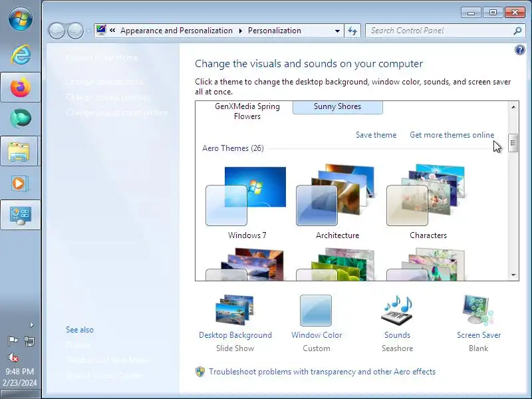The height and width of the screenshot is (399, 532).
Task: Apply the Architecture Aero theme
Action: point(337,202)
